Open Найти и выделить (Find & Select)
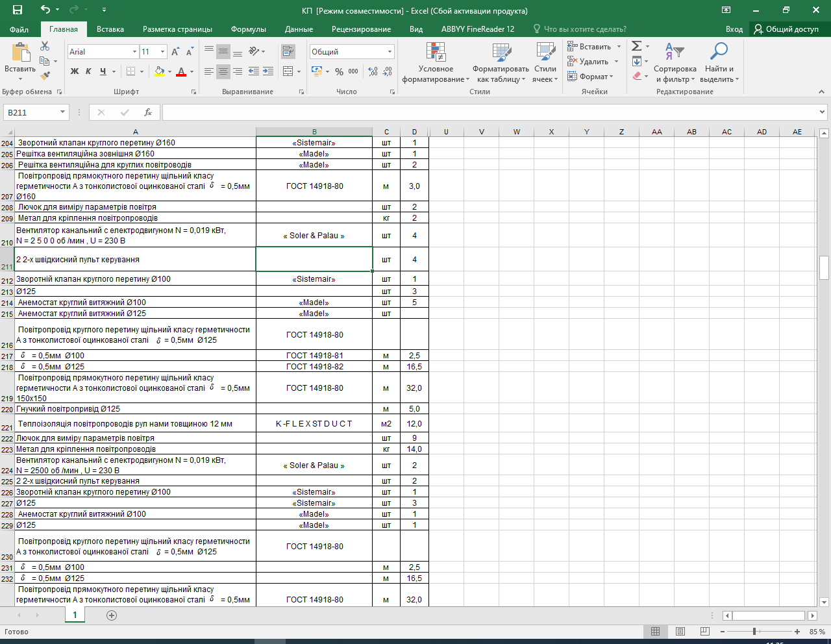Screen dimensions: 831x644 pyautogui.click(x=719, y=62)
